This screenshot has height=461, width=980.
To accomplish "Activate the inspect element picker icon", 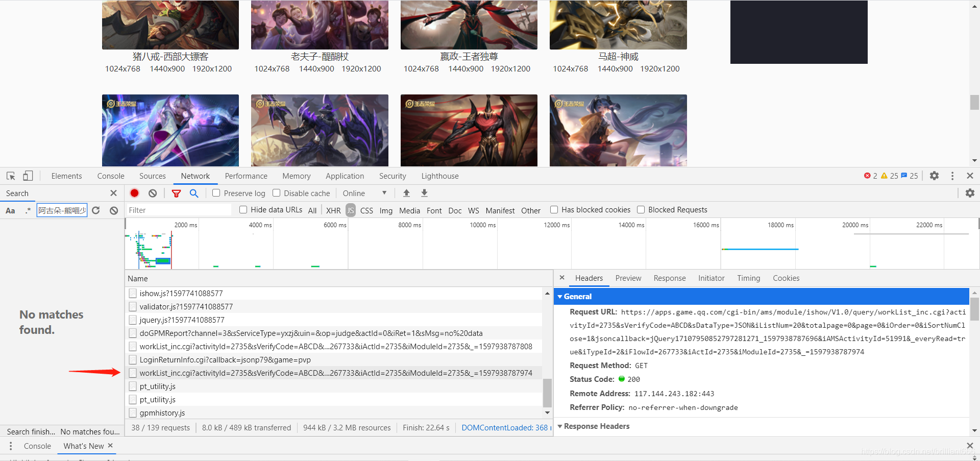I will [x=11, y=176].
